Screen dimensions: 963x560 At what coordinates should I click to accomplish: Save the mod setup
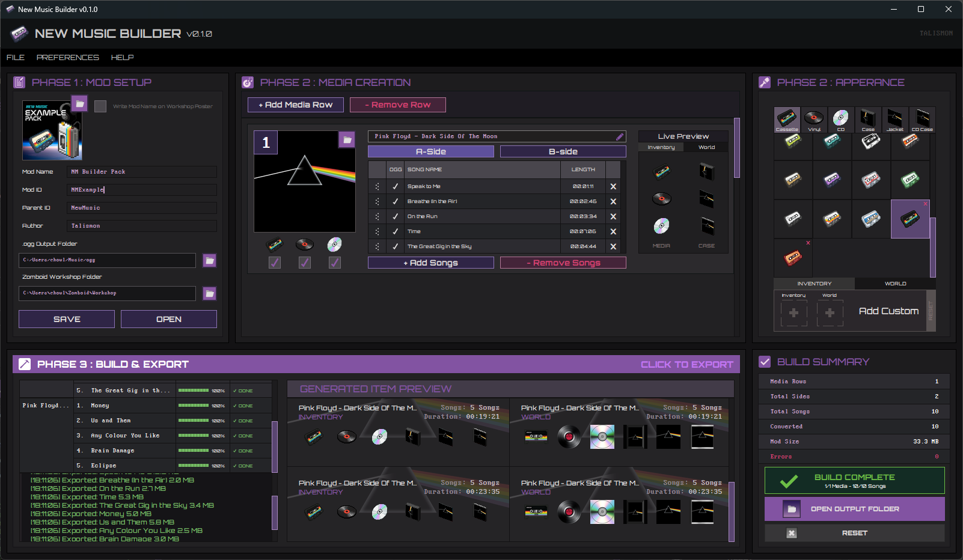[x=67, y=319]
